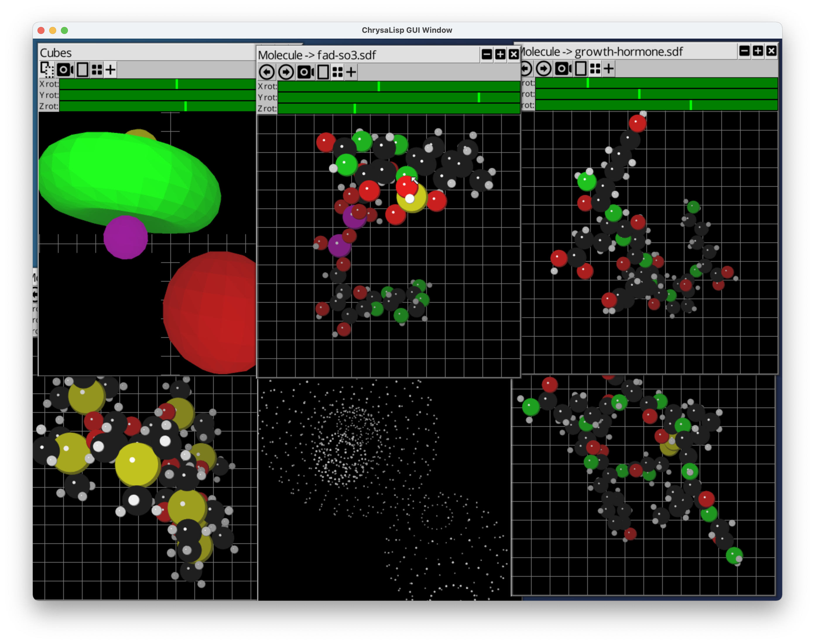Click the X rot slider in fad-so3 window
This screenshot has width=815, height=644.
(398, 86)
